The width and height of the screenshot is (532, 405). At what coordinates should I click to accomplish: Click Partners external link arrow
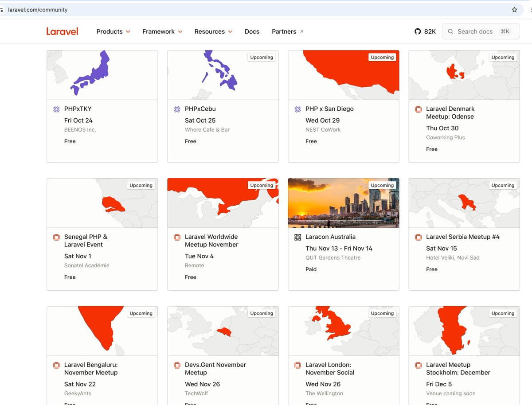[301, 31]
